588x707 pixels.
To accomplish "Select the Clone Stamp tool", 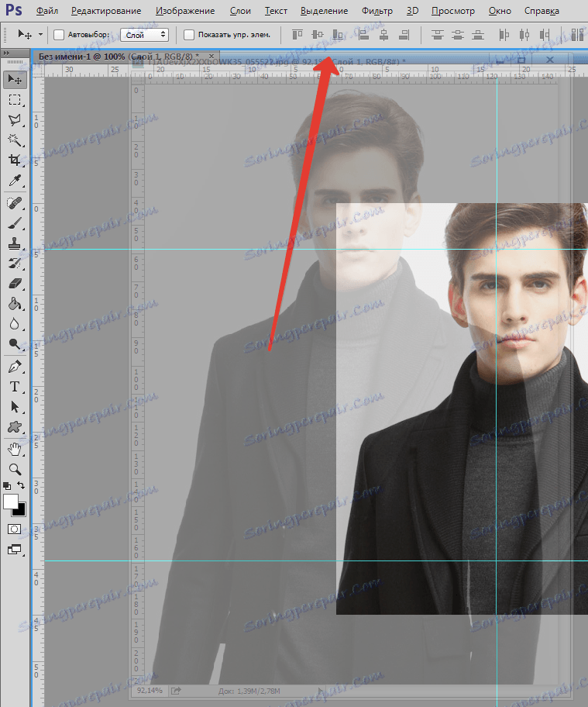I will point(15,243).
